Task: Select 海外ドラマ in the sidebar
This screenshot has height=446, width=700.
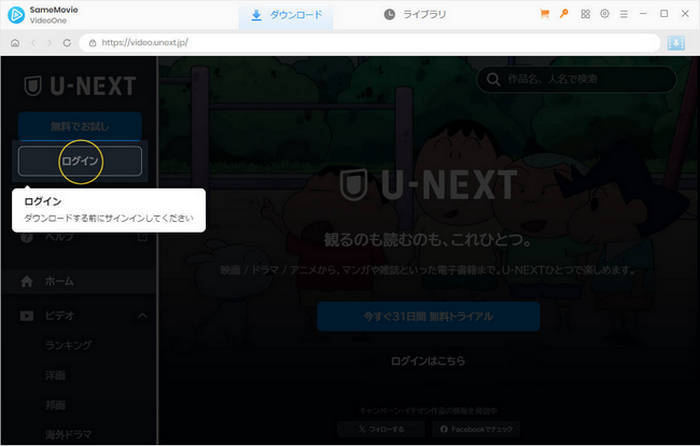Action: click(68, 434)
